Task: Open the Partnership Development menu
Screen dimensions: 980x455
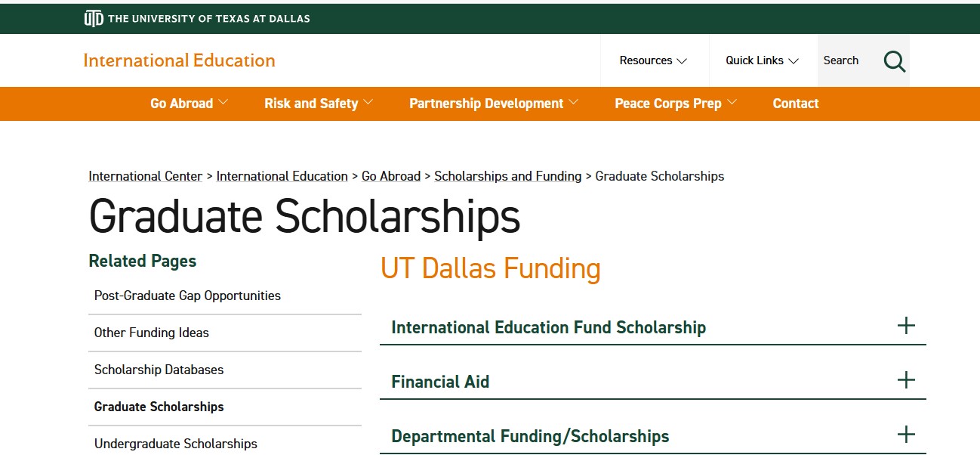Action: pyautogui.click(x=494, y=104)
